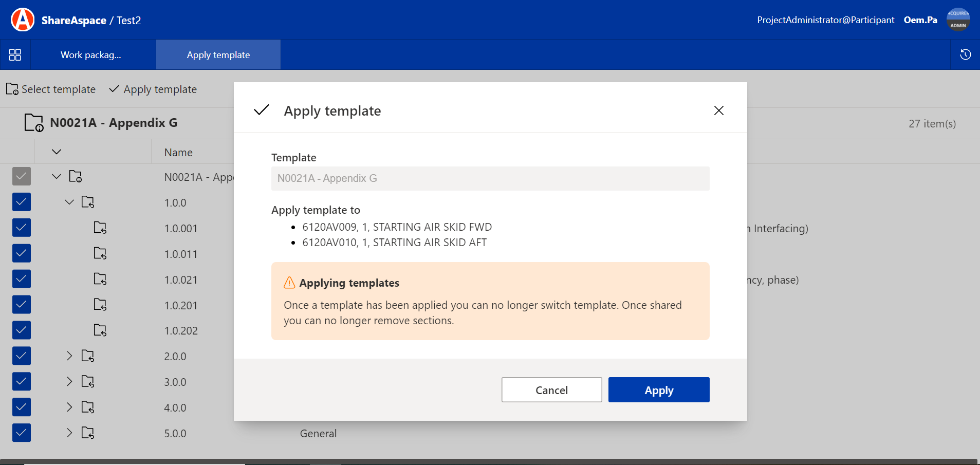Click the Select template folder icon
The image size is (980, 465).
12,89
